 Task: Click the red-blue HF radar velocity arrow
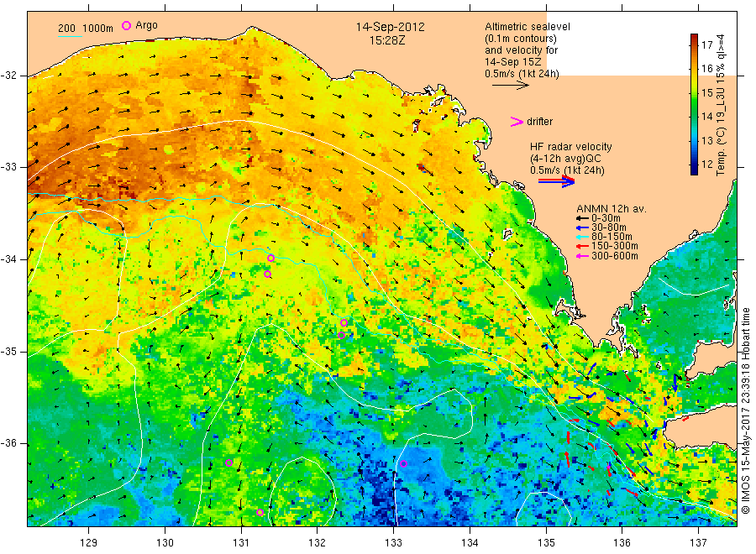(x=556, y=181)
